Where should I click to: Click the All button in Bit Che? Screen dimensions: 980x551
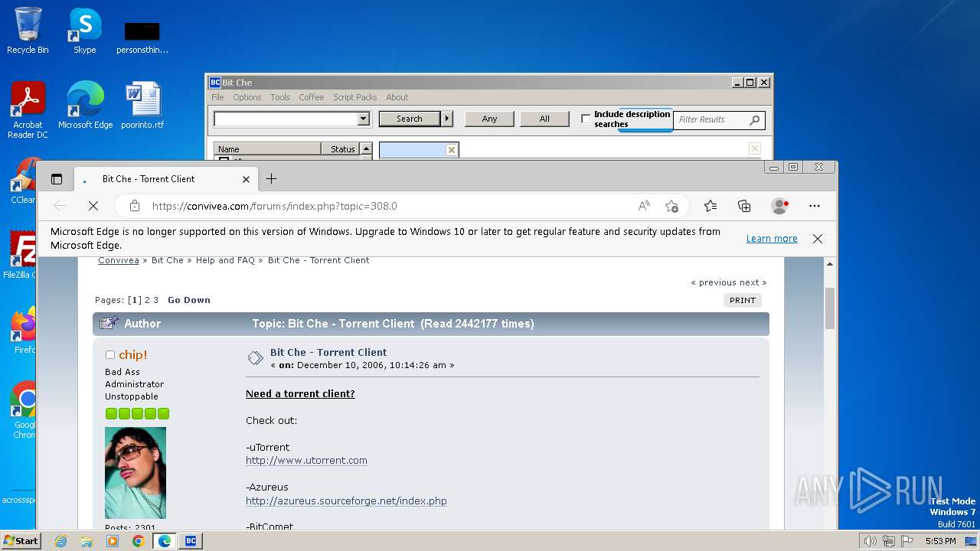click(x=544, y=119)
